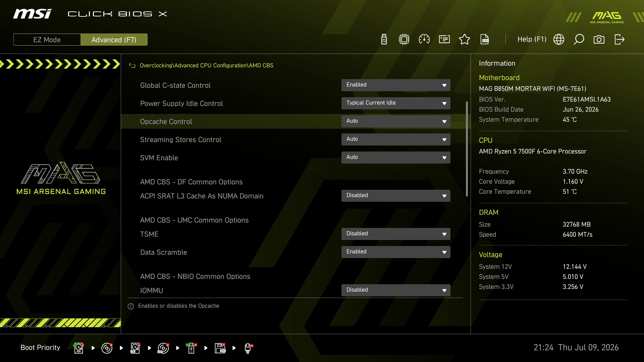Open ACPI SRAT L3 Cache NUMA dropdown
644x362 pixels.
396,196
